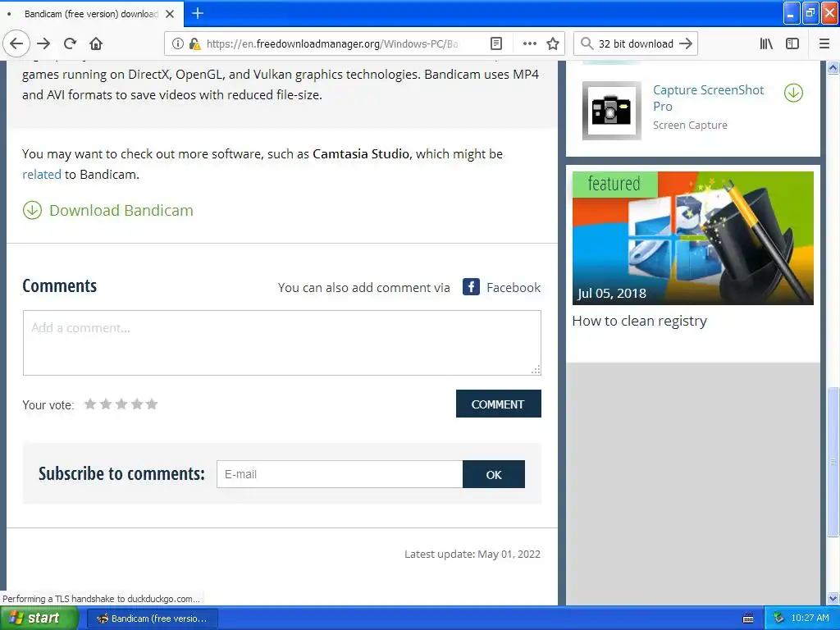
Task: Select Bandicam taskbar window button
Action: [x=152, y=619]
